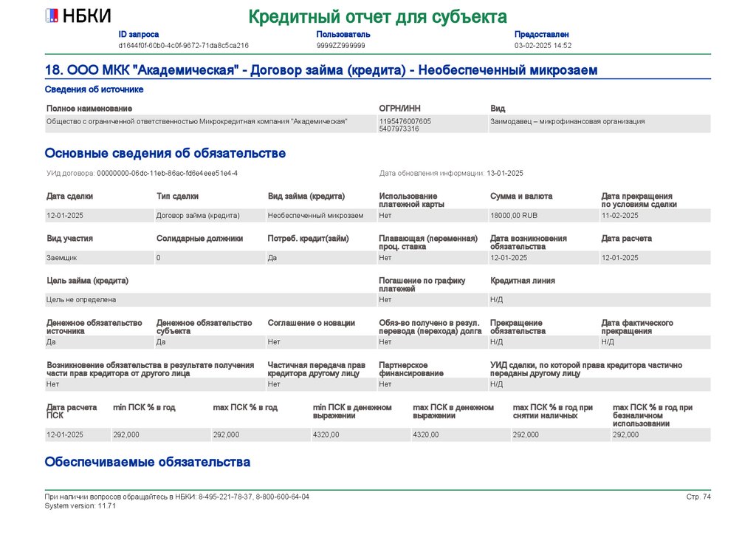Click the Сведения об источнике subheading
Viewport: 756px width, 535px height.
tap(94, 89)
